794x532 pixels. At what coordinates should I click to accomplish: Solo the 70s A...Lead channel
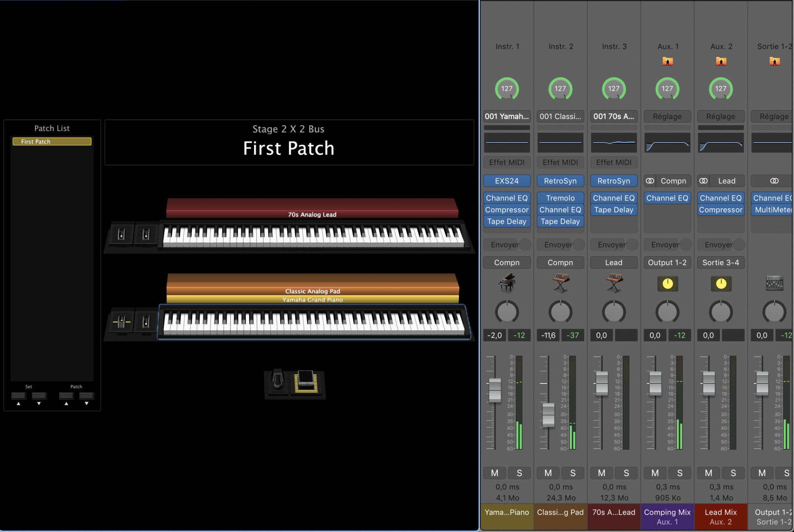627,473
